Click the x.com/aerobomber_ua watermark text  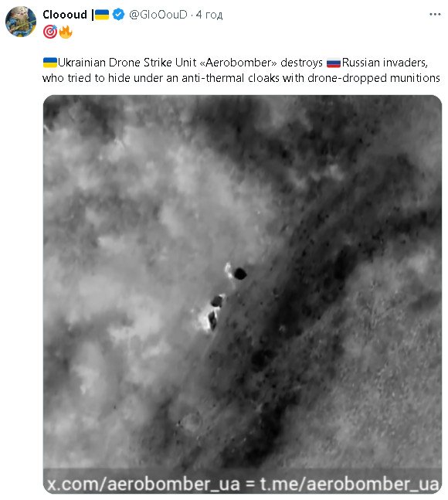point(144,484)
